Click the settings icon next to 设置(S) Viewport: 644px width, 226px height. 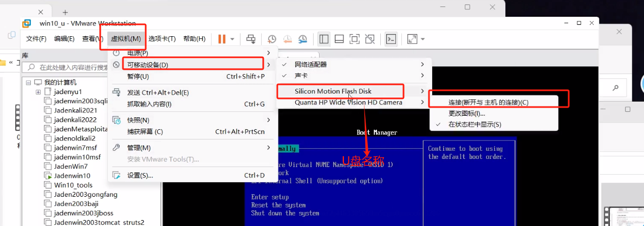click(x=116, y=176)
